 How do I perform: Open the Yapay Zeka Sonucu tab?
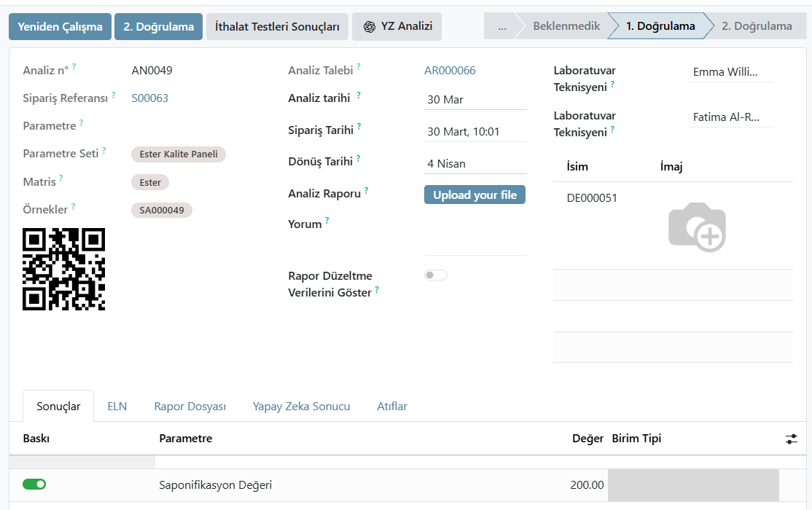pos(301,407)
